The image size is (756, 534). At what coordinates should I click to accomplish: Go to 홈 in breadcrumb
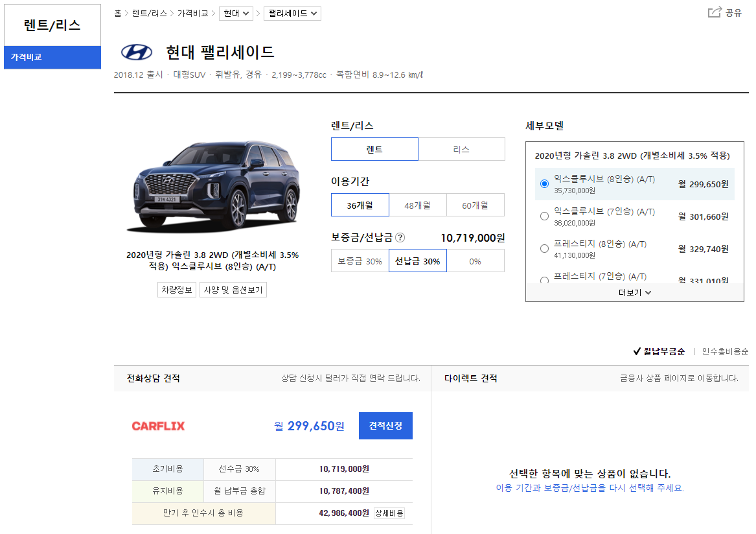pos(118,13)
